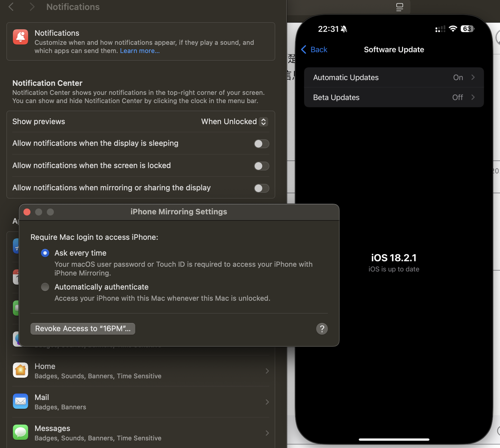Click the iOS 18.2.1 version text

[x=394, y=258]
